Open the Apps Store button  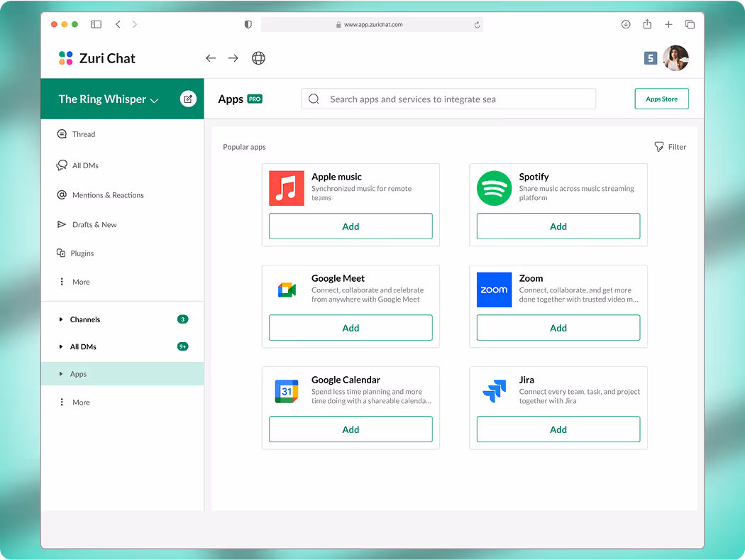pos(661,99)
